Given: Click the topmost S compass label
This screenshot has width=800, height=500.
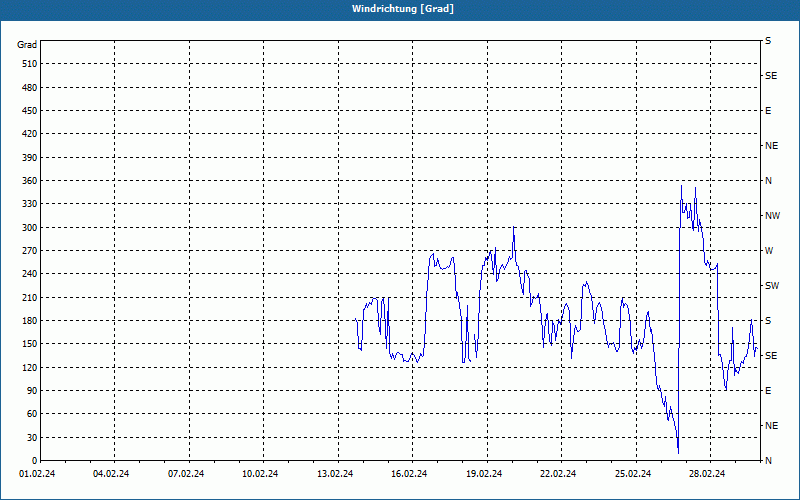Looking at the screenshot, I should pyautogui.click(x=768, y=41).
